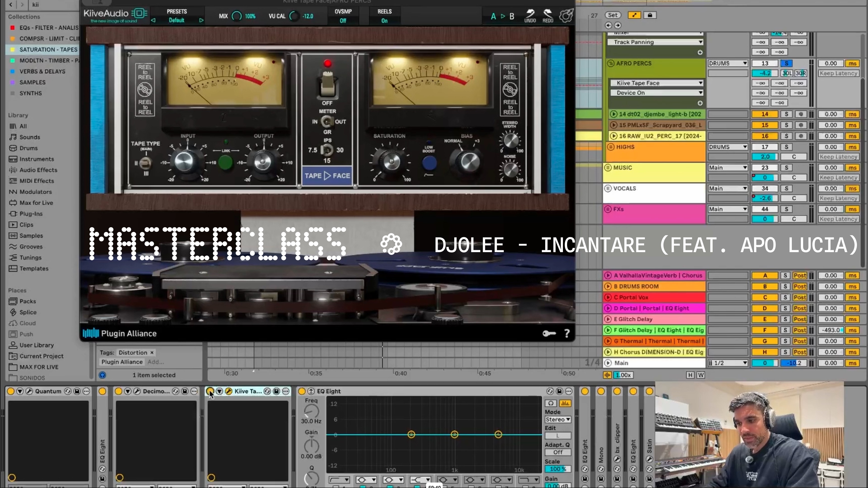Open the Audio Effects library category
Image resolution: width=868 pixels, height=488 pixels.
38,170
